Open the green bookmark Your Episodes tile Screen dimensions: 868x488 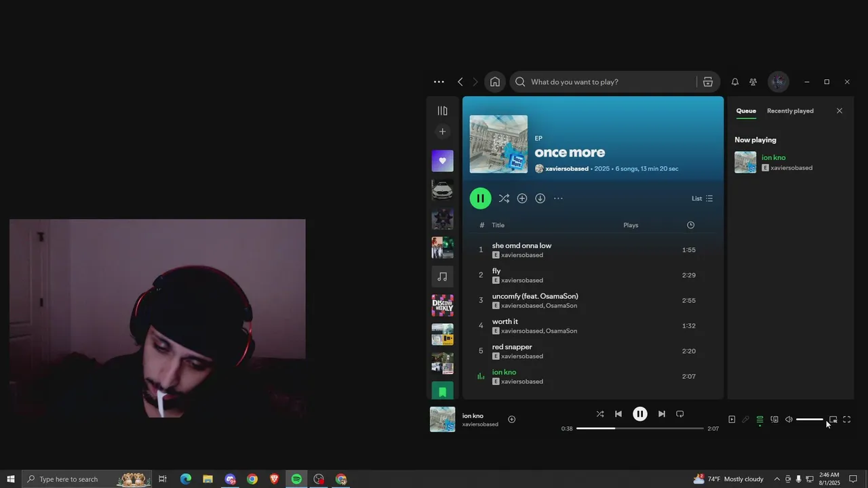(442, 391)
